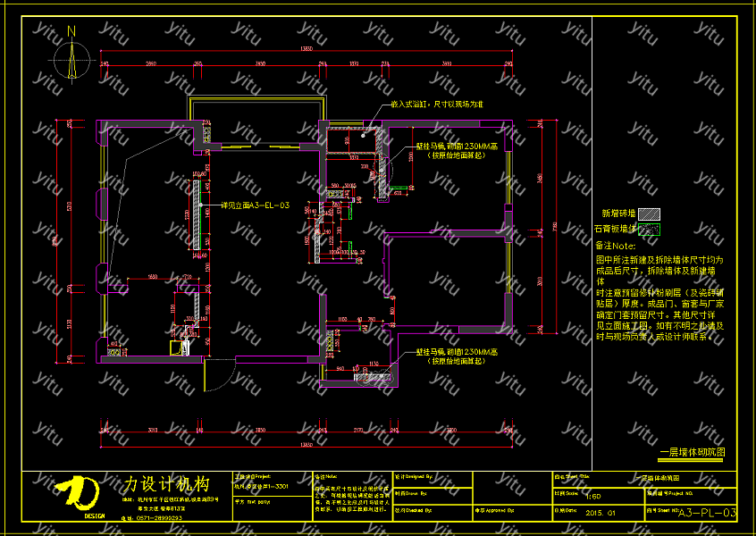756x536 pixels.
Task: Click the 1:60 scale value
Action: (x=592, y=494)
